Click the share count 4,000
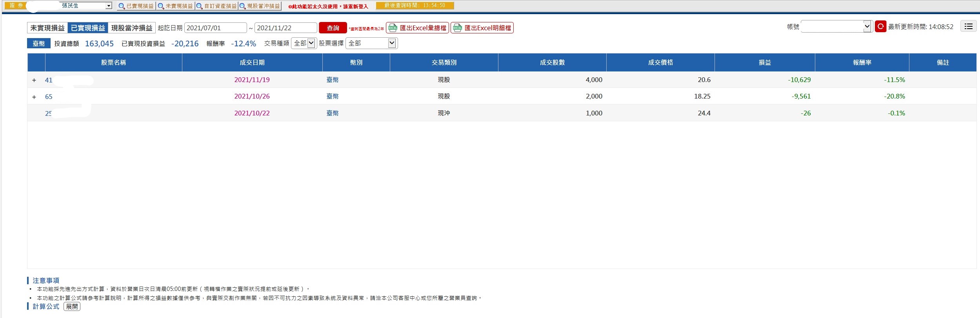 (x=594, y=80)
